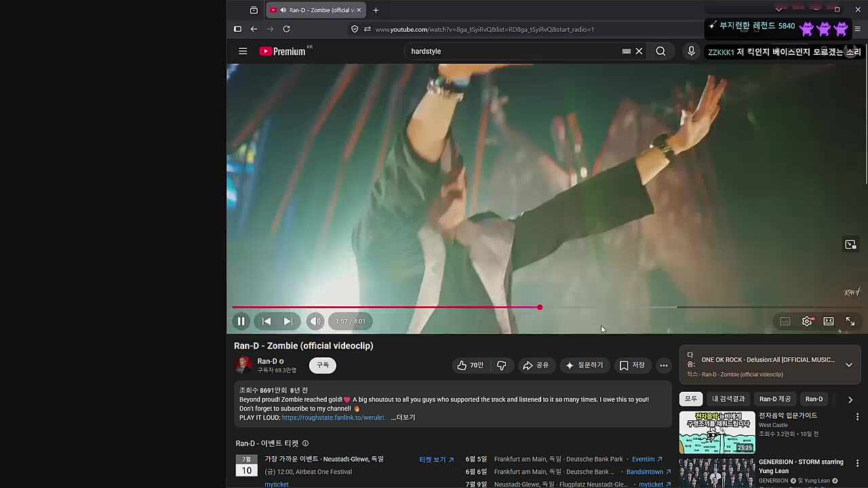This screenshot has height=488, width=868.
Task: Open GENER8ION - STORM video thumbnail
Action: coord(717,473)
